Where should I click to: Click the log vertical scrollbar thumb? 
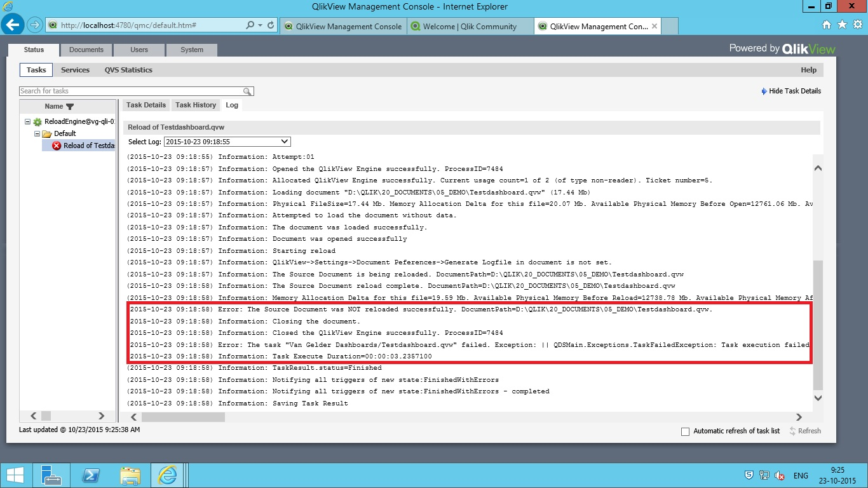(818, 325)
